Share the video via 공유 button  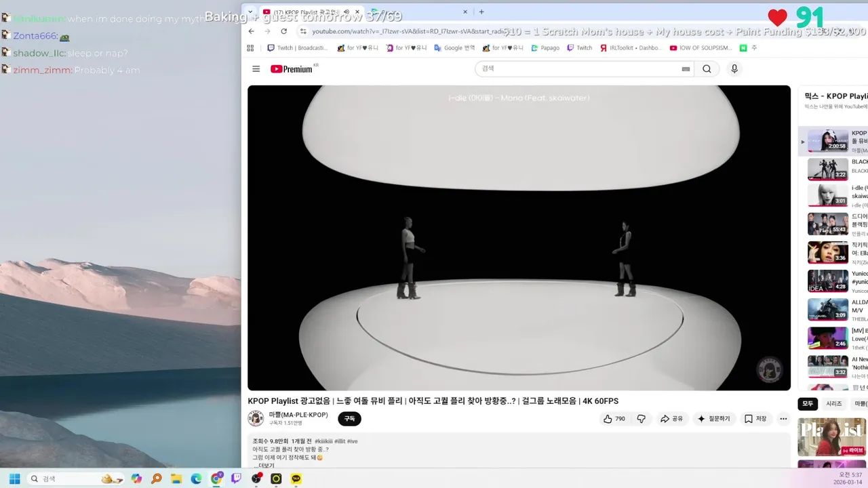coord(672,419)
